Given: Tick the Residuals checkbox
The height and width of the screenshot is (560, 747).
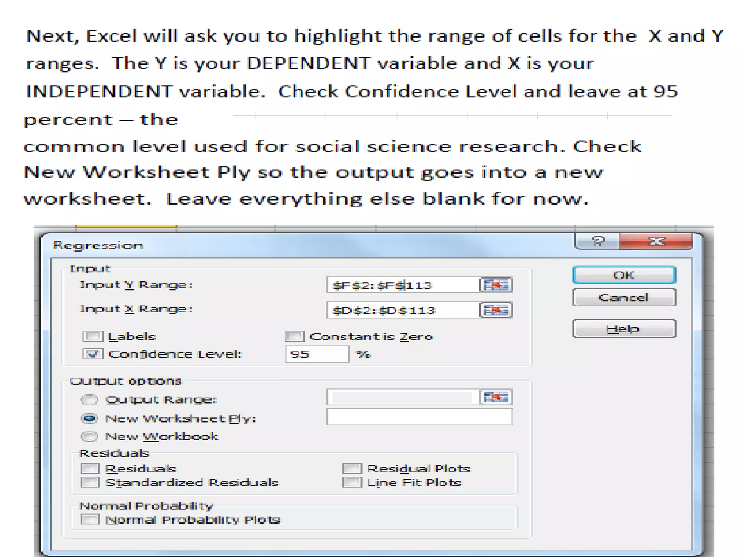Looking at the screenshot, I should click(90, 468).
